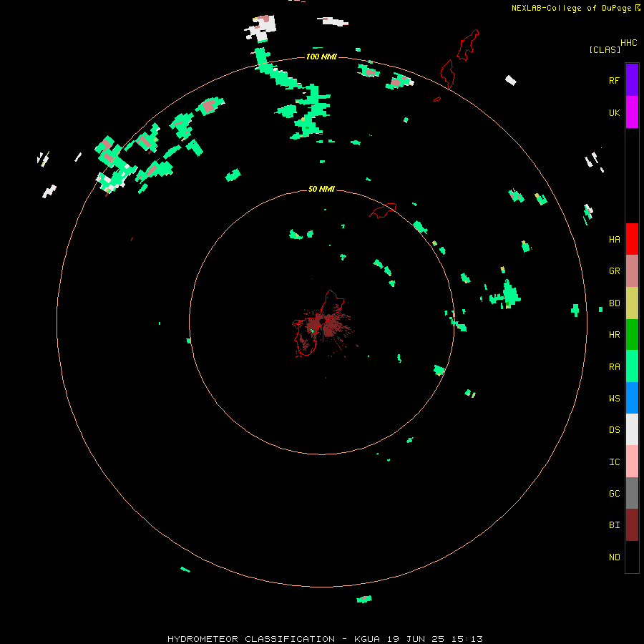The height and width of the screenshot is (644, 644).
Task: Click the 100 NMI range ring label
Action: point(321,57)
